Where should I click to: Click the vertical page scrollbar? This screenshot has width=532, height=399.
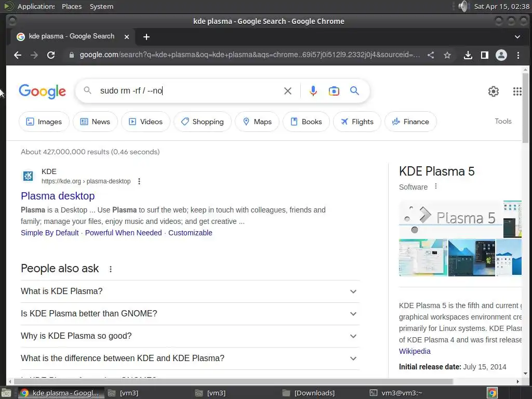point(525,109)
